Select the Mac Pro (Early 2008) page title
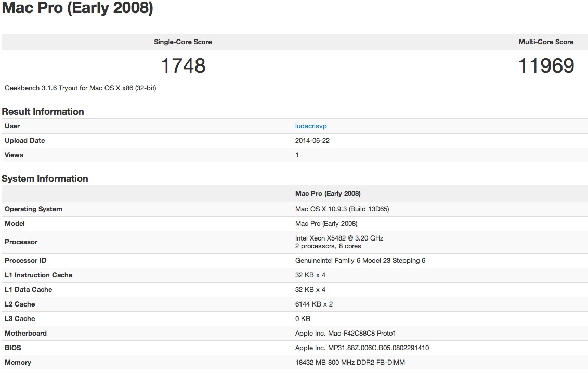 [x=77, y=8]
